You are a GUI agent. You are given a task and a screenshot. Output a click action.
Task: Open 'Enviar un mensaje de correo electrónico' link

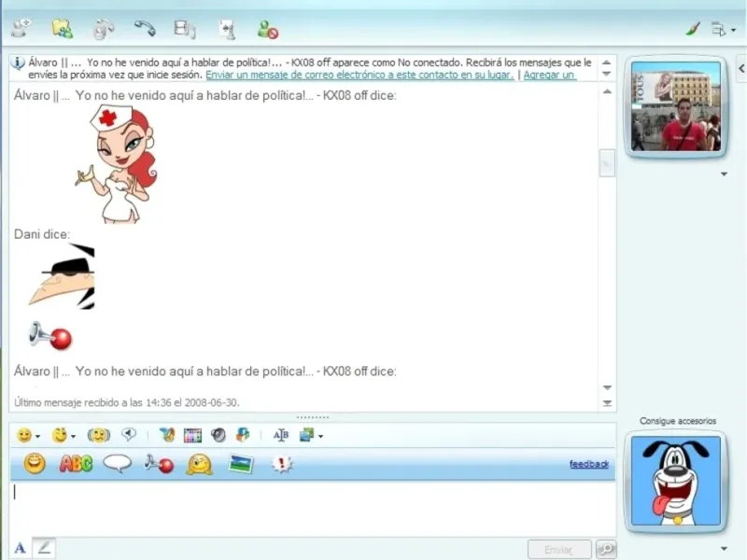coord(359,75)
